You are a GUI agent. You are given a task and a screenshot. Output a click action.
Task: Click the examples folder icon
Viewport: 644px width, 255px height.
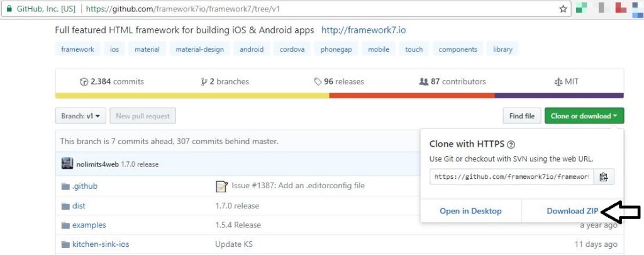pyautogui.click(x=65, y=225)
